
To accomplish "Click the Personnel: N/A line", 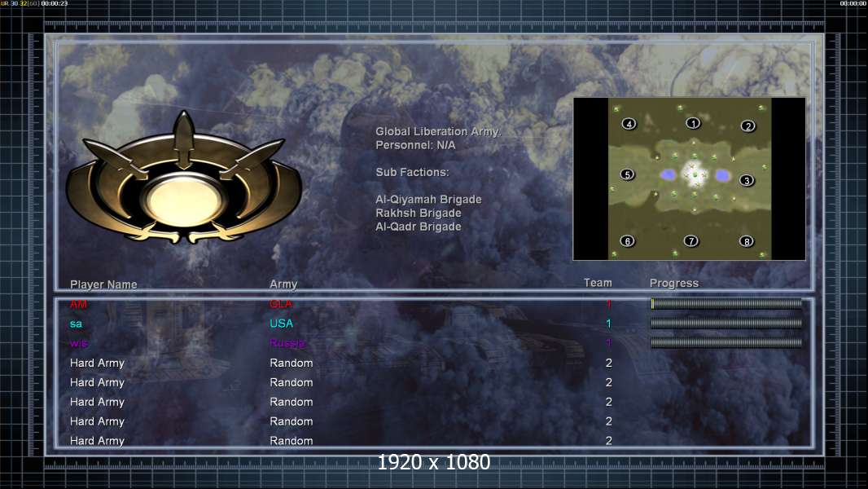I will (415, 145).
